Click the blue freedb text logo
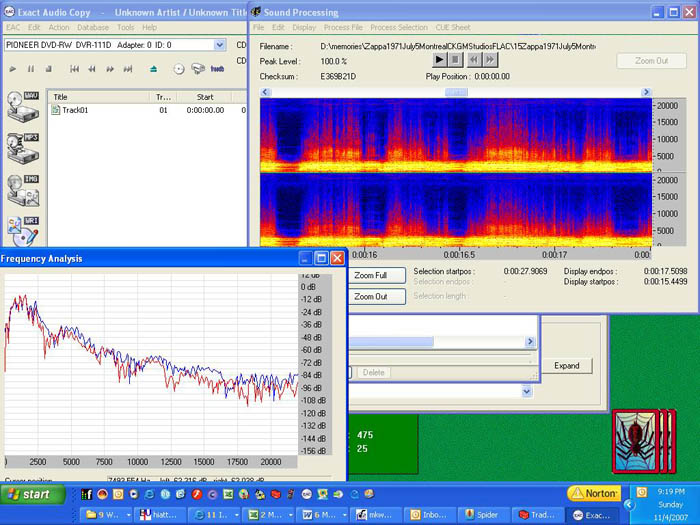700x525 pixels. click(x=217, y=69)
